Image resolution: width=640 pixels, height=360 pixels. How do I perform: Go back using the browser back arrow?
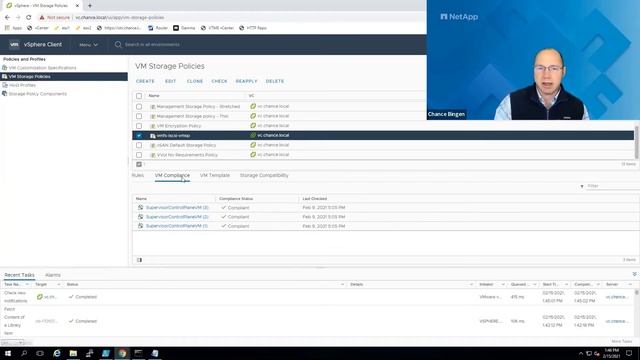(7, 18)
